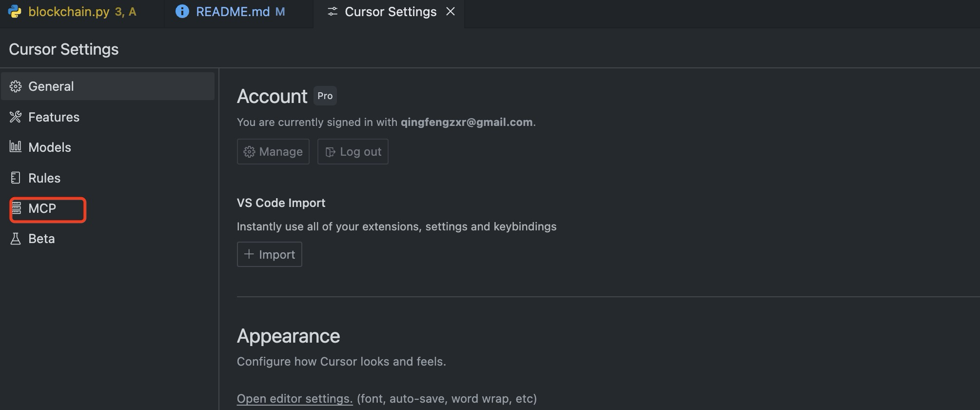The width and height of the screenshot is (980, 410).
Task: Click the Log out button
Action: (x=353, y=152)
